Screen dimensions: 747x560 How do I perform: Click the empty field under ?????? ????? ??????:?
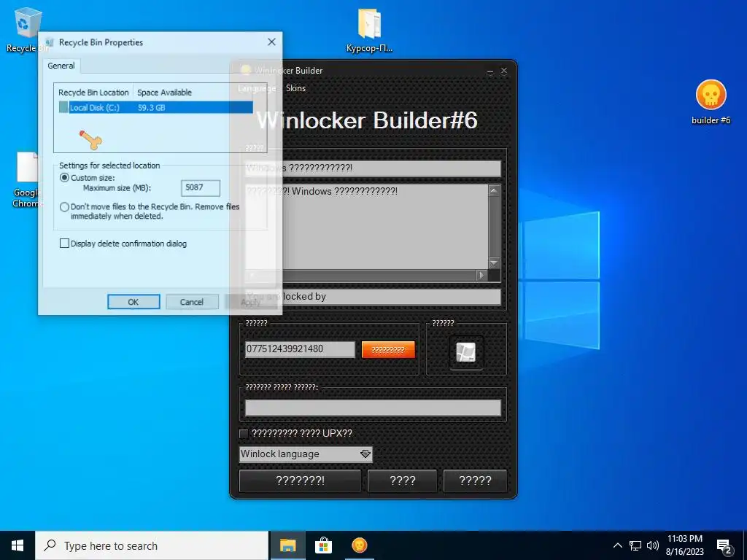[x=373, y=408]
